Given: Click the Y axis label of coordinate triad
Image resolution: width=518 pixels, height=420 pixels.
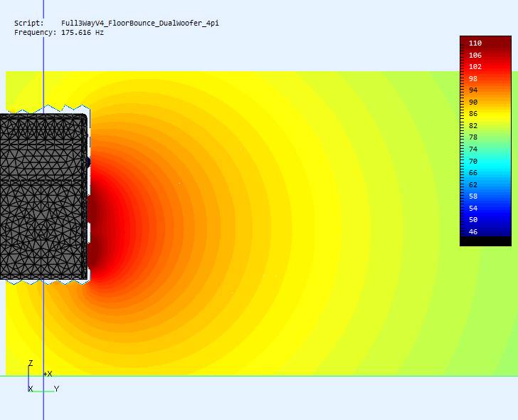Looking at the screenshot, I should 56,389.
